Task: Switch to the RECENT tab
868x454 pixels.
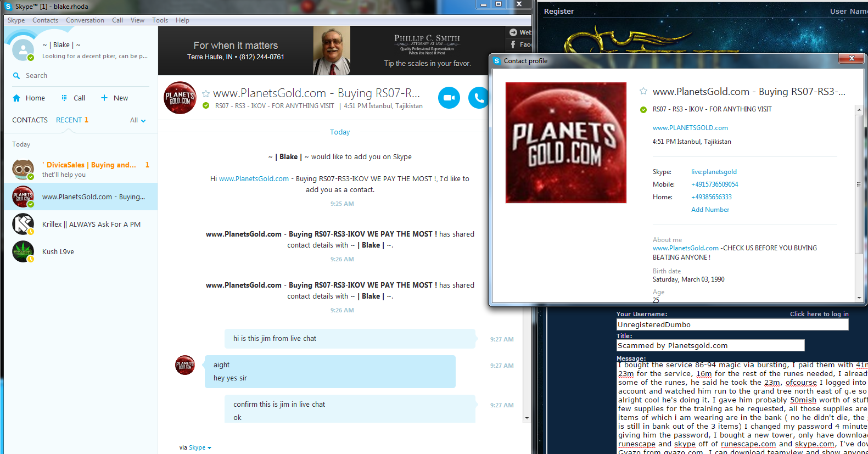Action: 69,120
